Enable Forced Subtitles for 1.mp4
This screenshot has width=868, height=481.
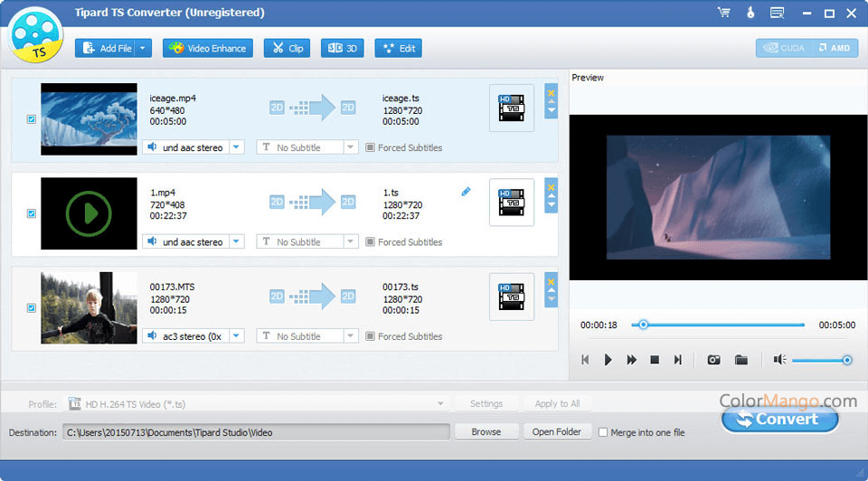370,242
